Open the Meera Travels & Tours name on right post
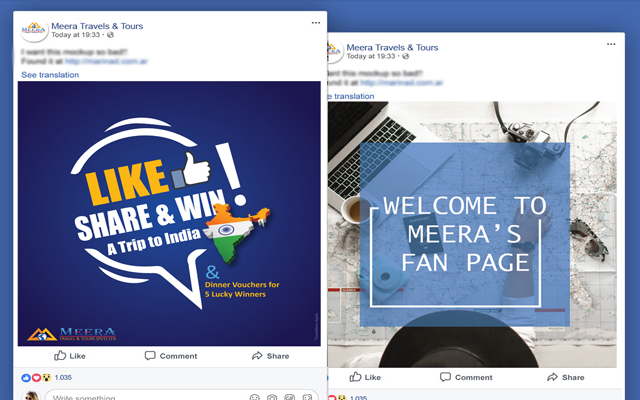 tap(392, 47)
